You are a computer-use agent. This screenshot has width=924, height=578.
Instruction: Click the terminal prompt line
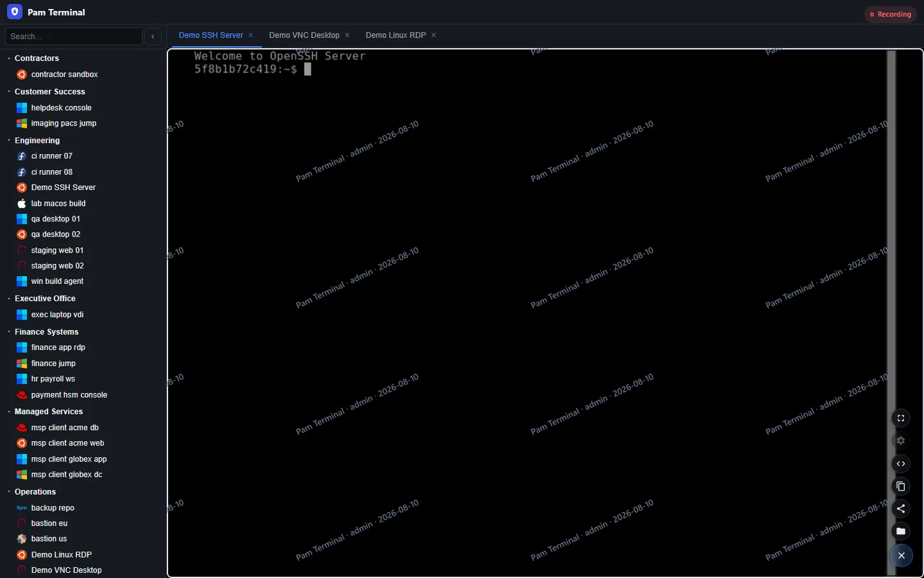pyautogui.click(x=253, y=69)
